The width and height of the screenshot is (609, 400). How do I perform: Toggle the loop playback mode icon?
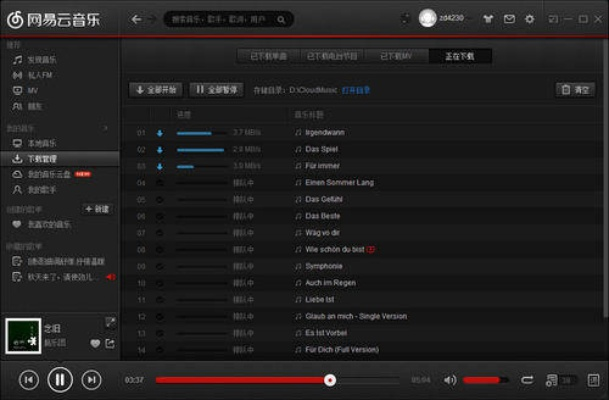(527, 380)
